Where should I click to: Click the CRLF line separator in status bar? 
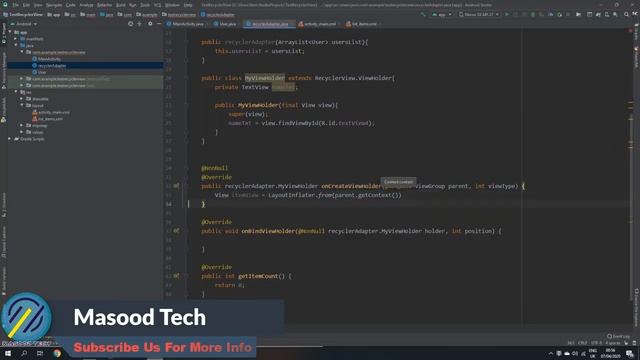[583, 343]
